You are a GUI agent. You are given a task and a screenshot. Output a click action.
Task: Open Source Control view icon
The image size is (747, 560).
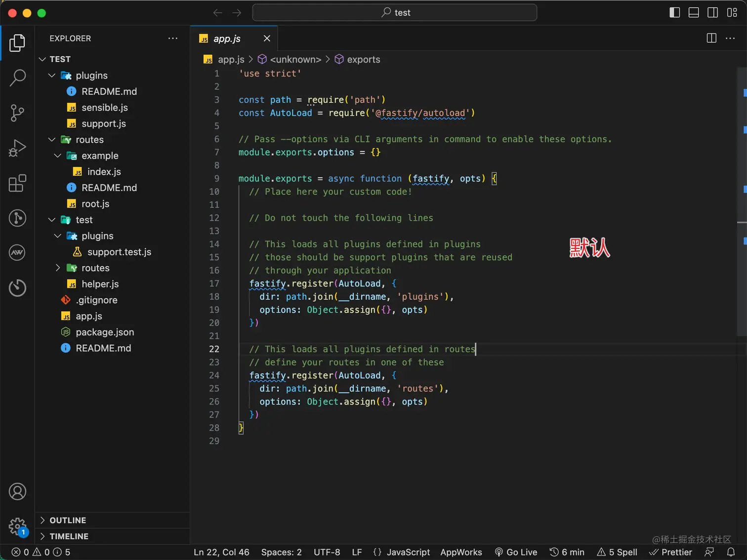click(17, 113)
